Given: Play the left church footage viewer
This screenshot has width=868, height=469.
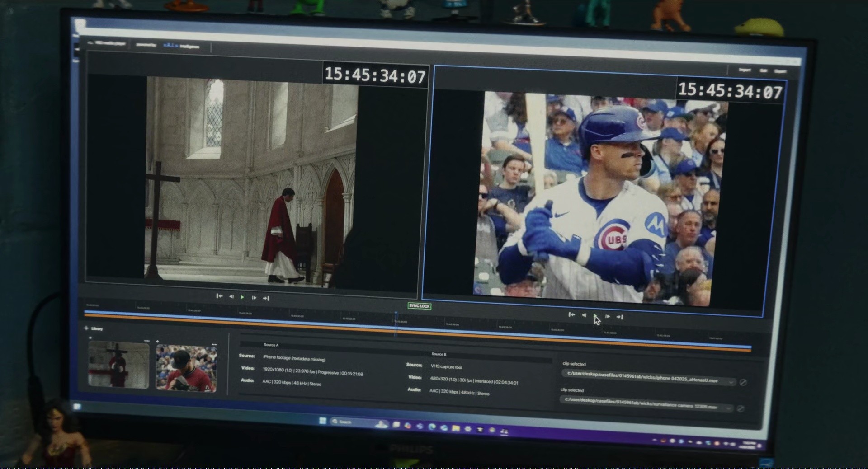Looking at the screenshot, I should point(242,297).
